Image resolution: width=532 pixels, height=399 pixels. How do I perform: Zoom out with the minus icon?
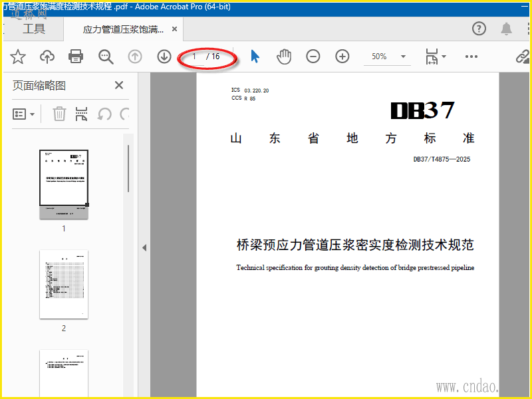[x=313, y=57]
